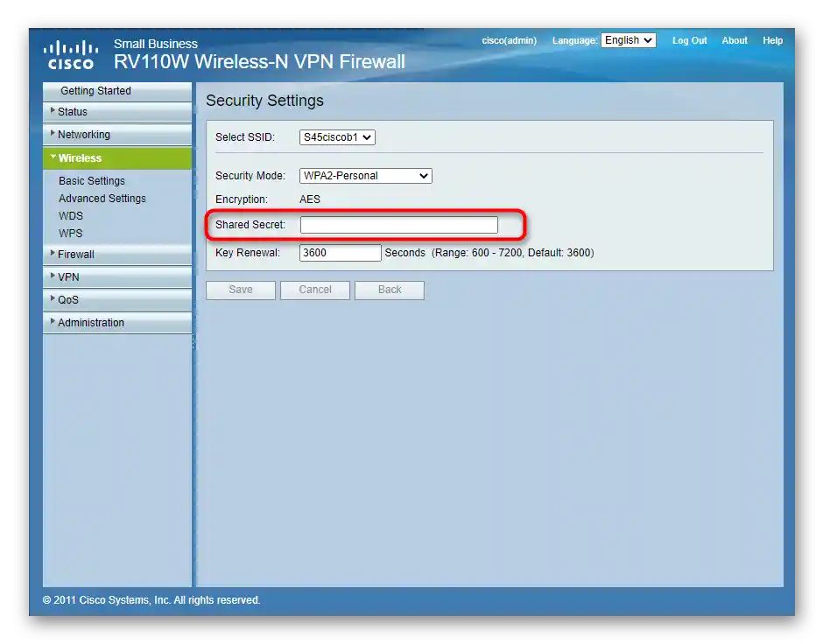The image size is (823, 644).
Task: Expand the Administration menu
Action: point(117,323)
